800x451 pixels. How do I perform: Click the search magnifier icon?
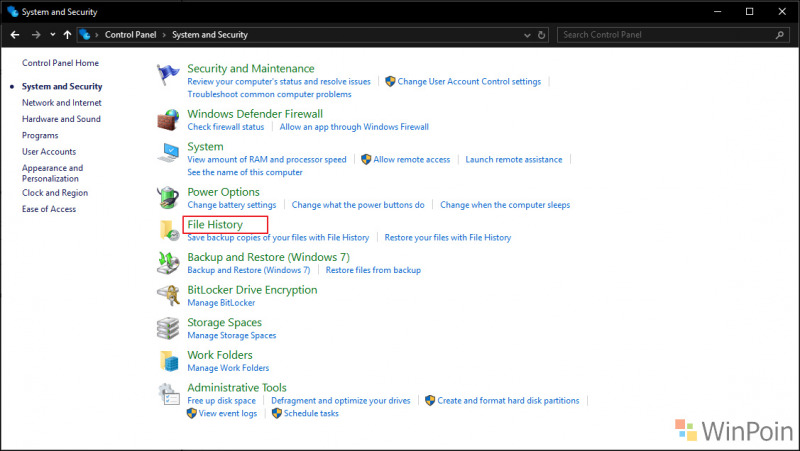(779, 35)
